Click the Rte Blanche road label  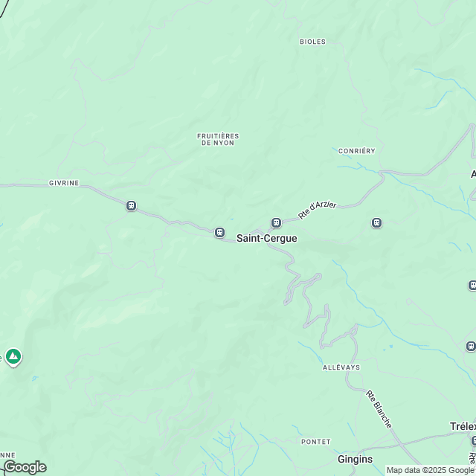379,409
